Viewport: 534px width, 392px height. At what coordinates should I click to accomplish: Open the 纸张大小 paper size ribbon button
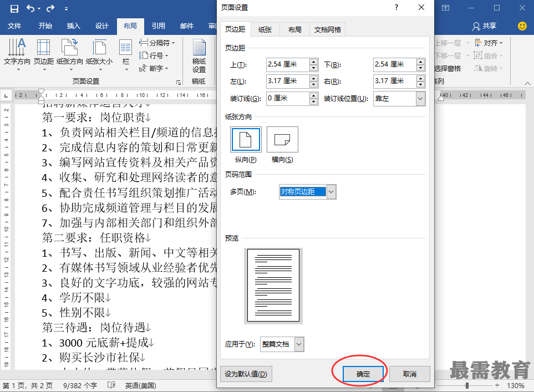point(99,54)
